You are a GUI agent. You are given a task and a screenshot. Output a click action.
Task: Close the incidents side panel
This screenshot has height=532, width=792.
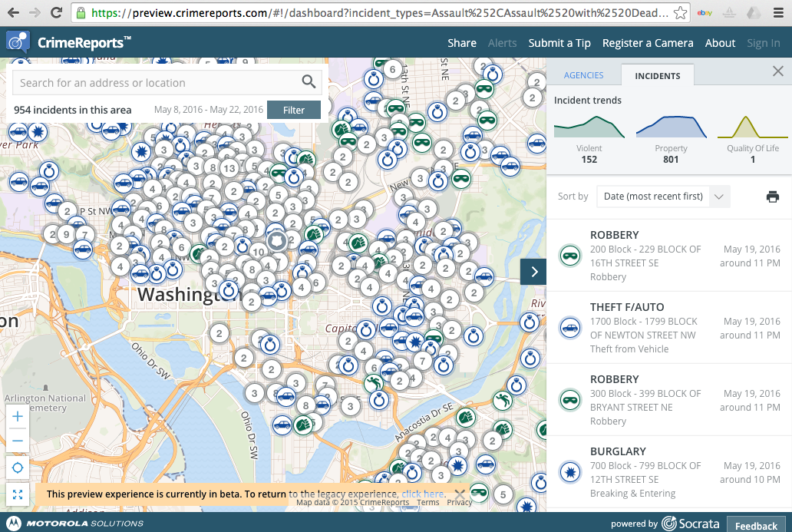(x=778, y=71)
